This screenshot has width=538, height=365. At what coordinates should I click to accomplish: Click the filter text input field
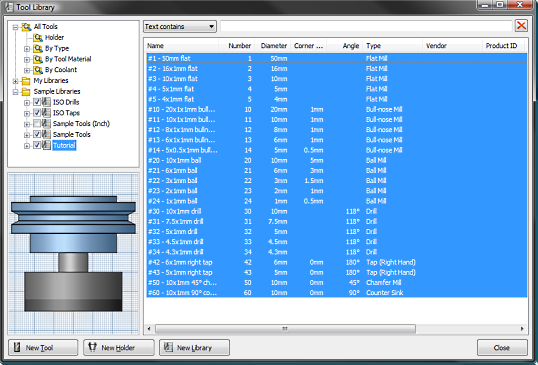(x=366, y=26)
